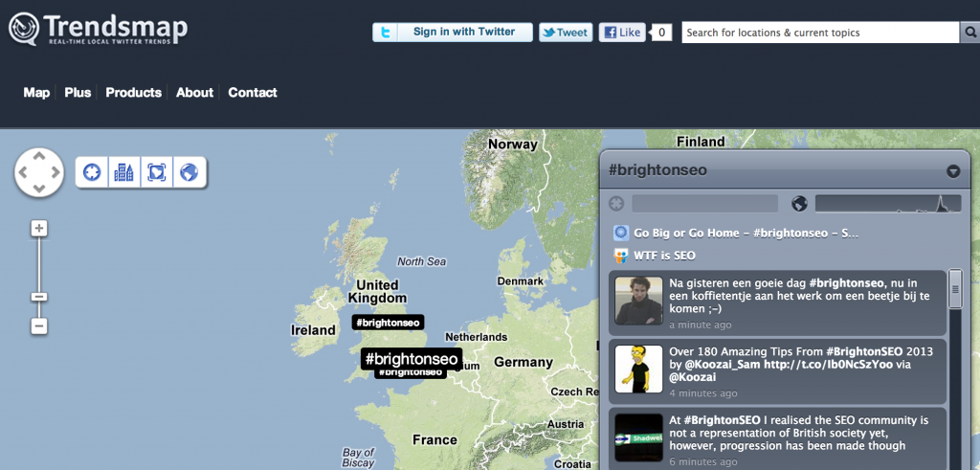Screen dimensions: 980x470
Task: Click the globe icon in map toolbar
Action: (189, 172)
